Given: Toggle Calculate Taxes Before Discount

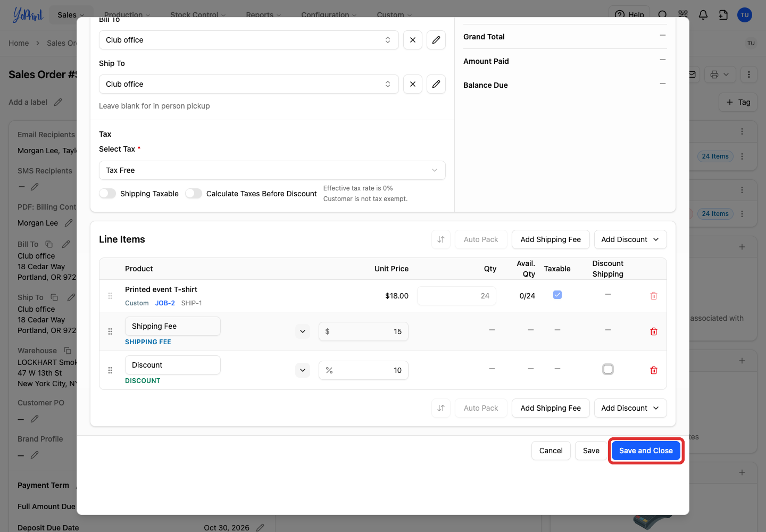Looking at the screenshot, I should [x=194, y=194].
